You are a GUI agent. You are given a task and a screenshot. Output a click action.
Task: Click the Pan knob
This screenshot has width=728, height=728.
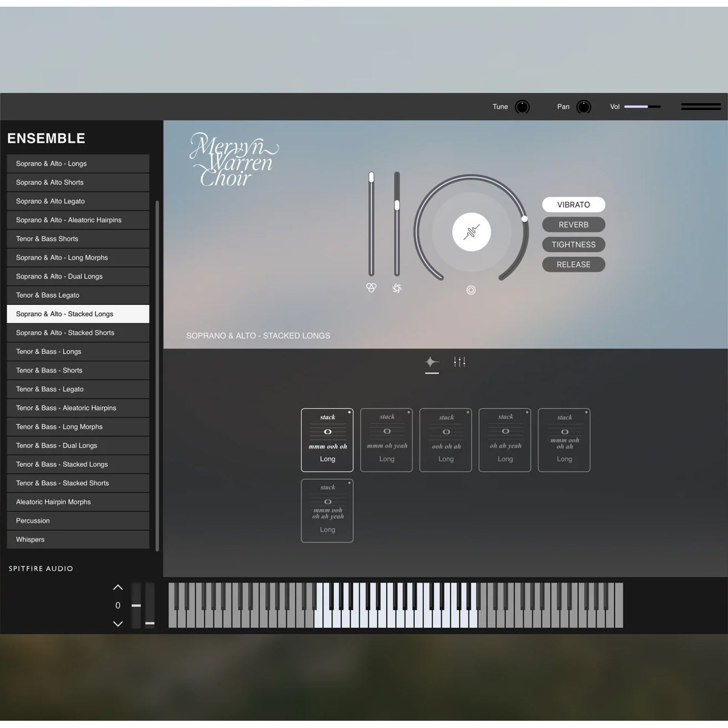[x=583, y=107]
